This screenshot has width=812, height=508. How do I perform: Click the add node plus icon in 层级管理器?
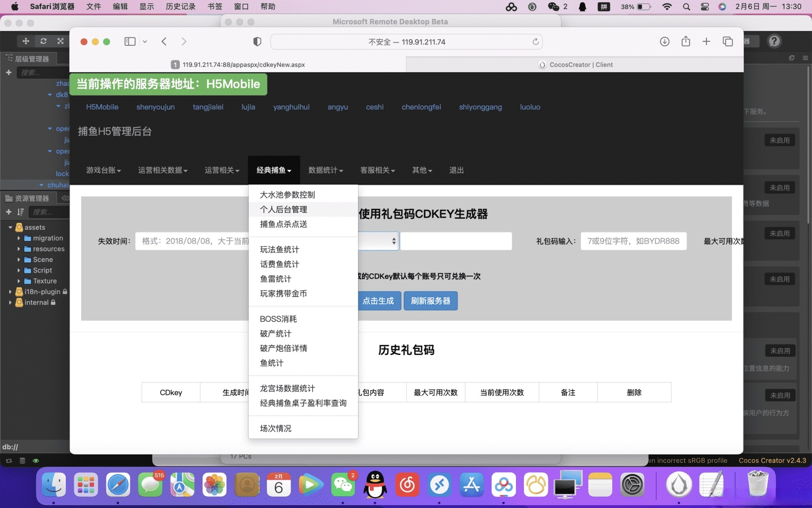click(x=8, y=72)
